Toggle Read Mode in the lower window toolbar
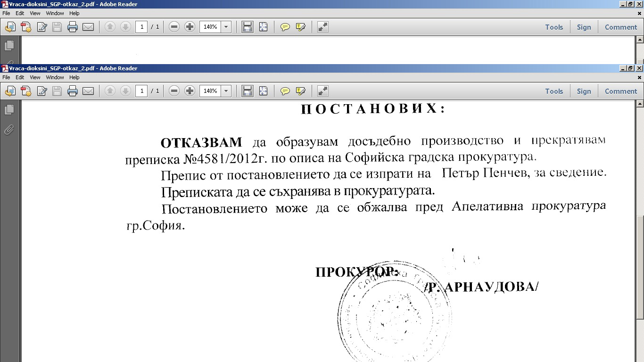Viewport: 644px width, 362px height. (322, 91)
